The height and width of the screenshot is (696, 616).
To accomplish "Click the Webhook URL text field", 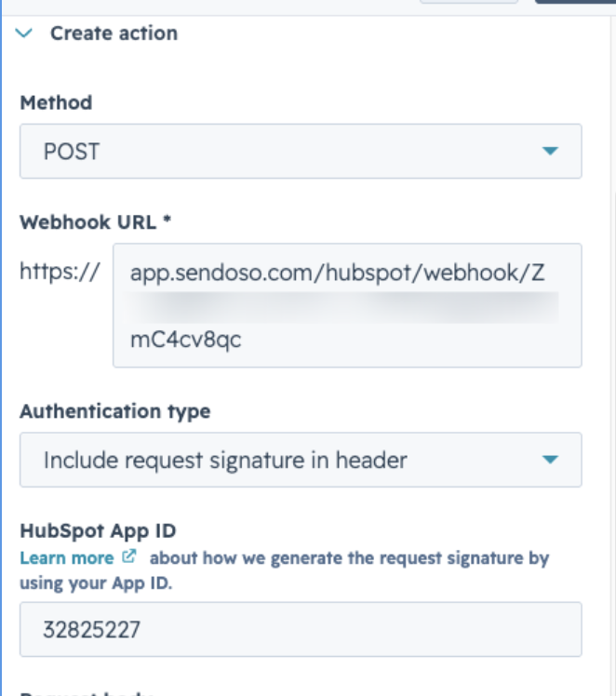I will pyautogui.click(x=347, y=305).
